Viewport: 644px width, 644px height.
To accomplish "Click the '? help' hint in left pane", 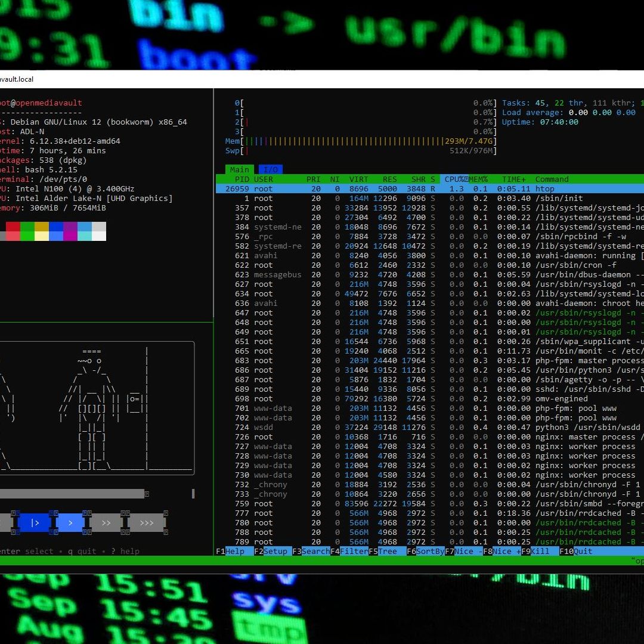I will pyautogui.click(x=125, y=551).
